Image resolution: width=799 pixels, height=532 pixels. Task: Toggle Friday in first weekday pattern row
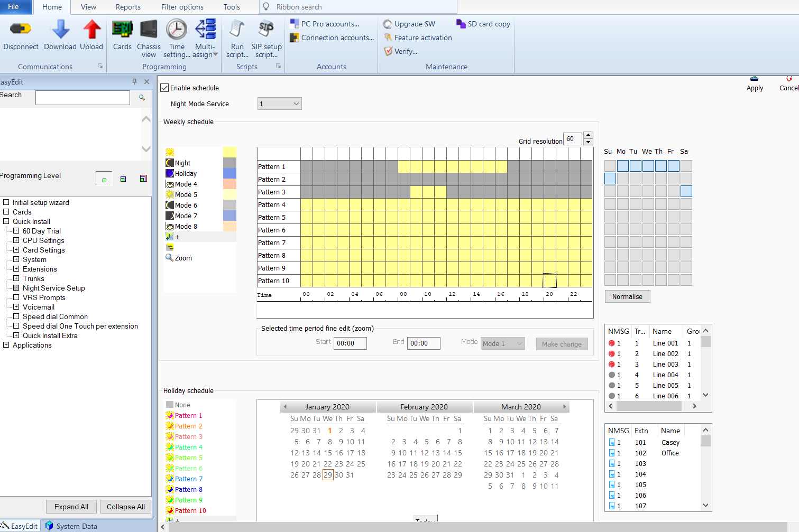(x=674, y=166)
